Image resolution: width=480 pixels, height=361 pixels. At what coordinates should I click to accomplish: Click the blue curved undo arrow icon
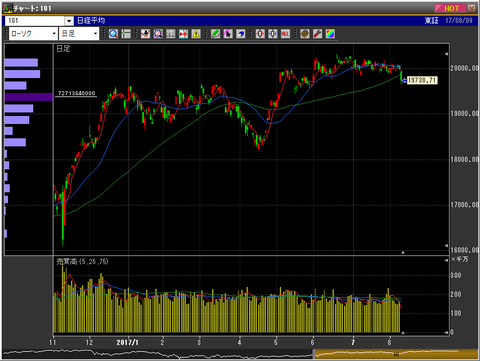pyautogui.click(x=241, y=34)
